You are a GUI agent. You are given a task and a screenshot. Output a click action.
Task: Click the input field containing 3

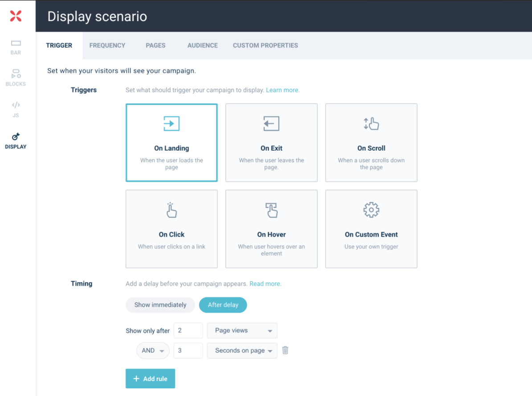click(188, 351)
